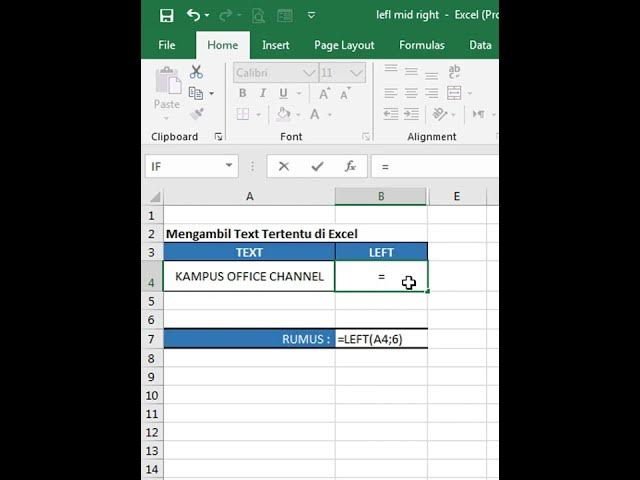The width and height of the screenshot is (640, 480).
Task: Toggle Bold formatting
Action: [242, 93]
